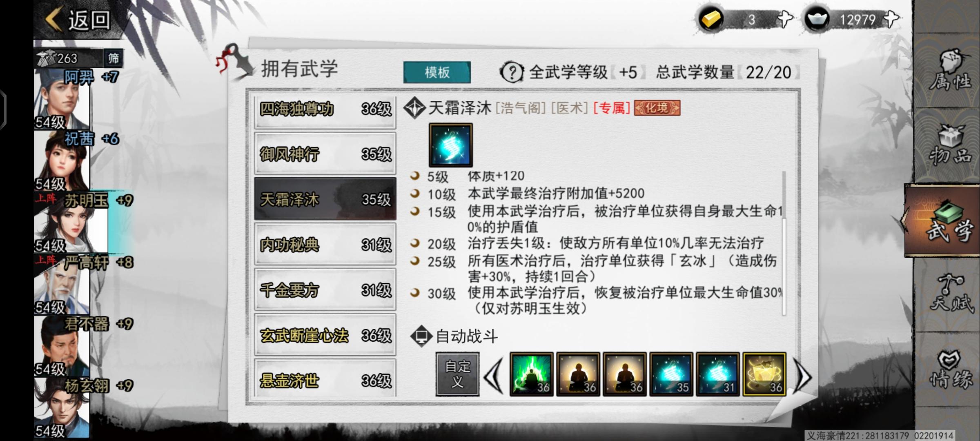Open the question mark help icon
980x441 pixels.
coord(512,73)
